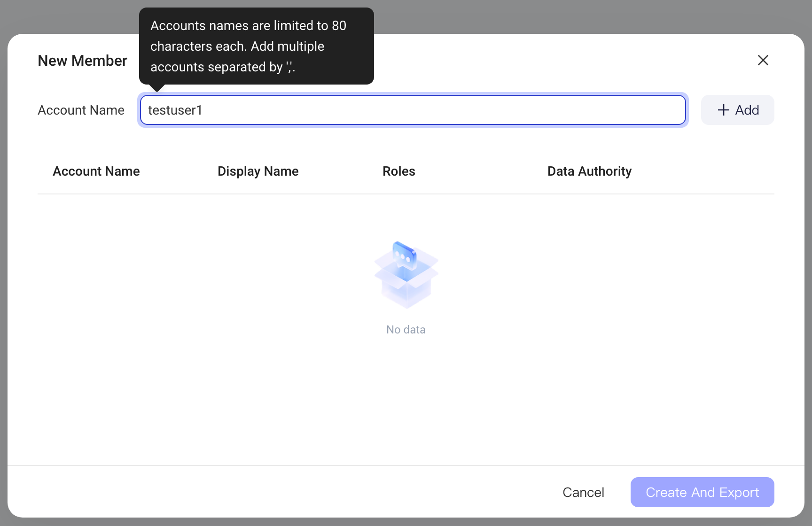Close the New Member dialog with X
The height and width of the screenshot is (526, 812).
tap(763, 60)
